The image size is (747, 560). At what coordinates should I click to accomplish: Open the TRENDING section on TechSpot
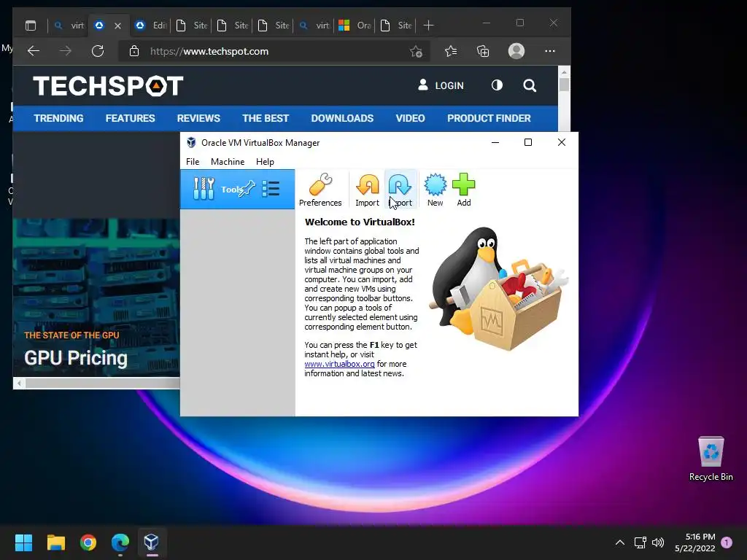pyautogui.click(x=58, y=118)
